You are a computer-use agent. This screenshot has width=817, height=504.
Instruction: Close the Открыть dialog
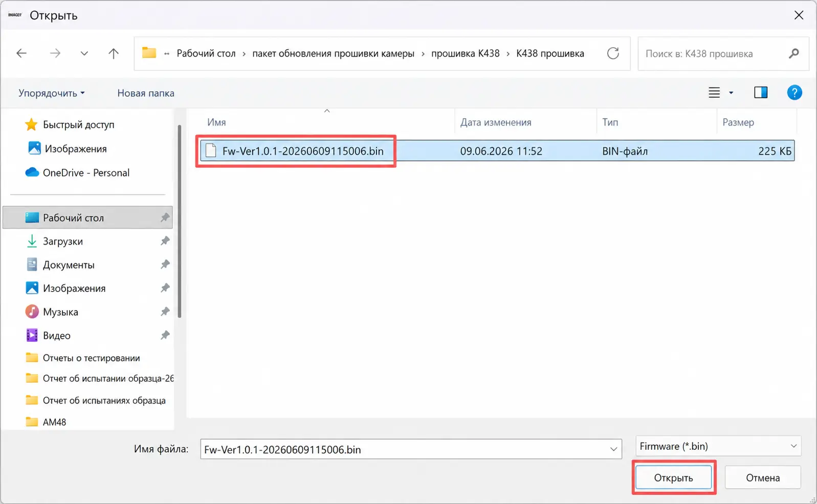[x=799, y=15]
